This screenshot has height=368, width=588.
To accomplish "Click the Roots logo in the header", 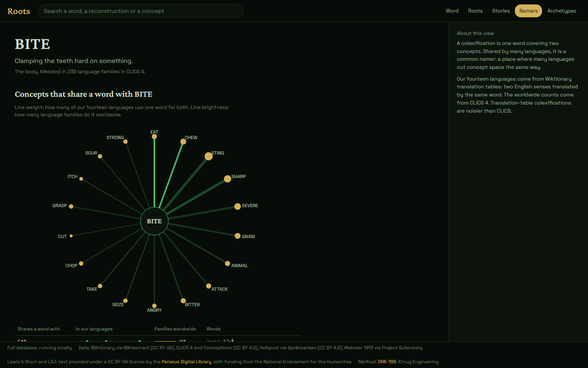I will pos(19,11).
